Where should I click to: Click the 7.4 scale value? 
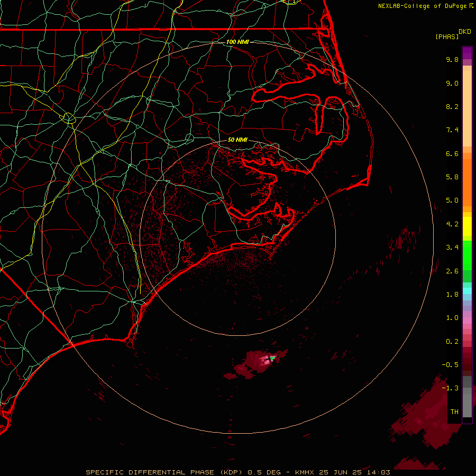[452, 130]
